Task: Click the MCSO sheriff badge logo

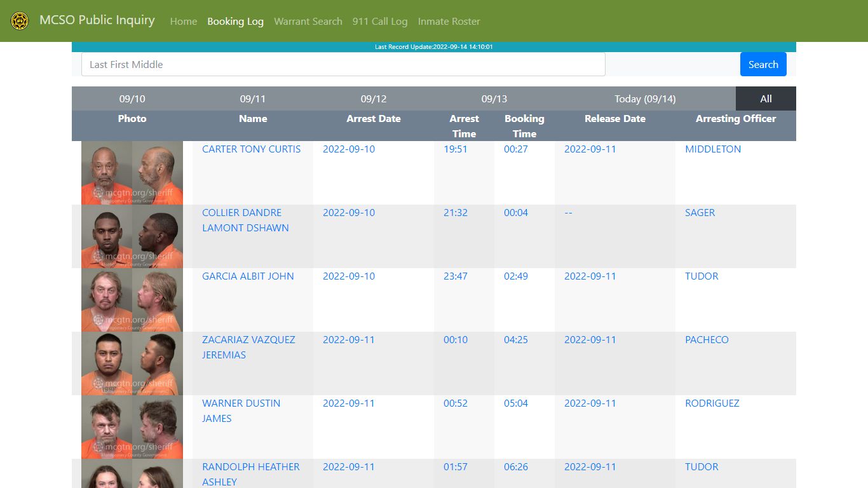Action: pyautogui.click(x=20, y=21)
